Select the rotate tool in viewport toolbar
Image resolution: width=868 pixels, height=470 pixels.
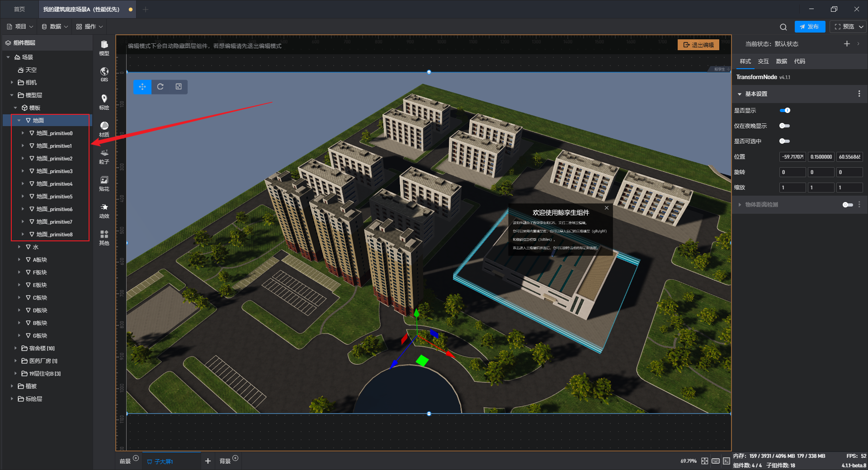click(160, 87)
